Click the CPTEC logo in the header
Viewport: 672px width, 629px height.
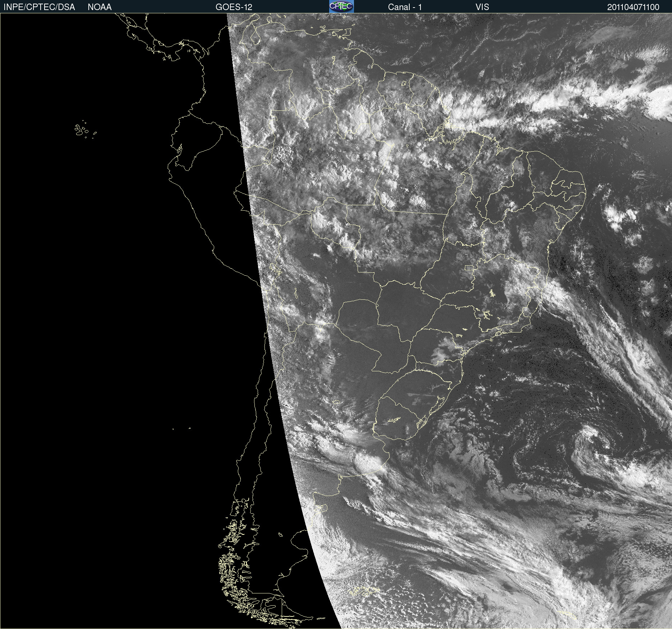[341, 6]
